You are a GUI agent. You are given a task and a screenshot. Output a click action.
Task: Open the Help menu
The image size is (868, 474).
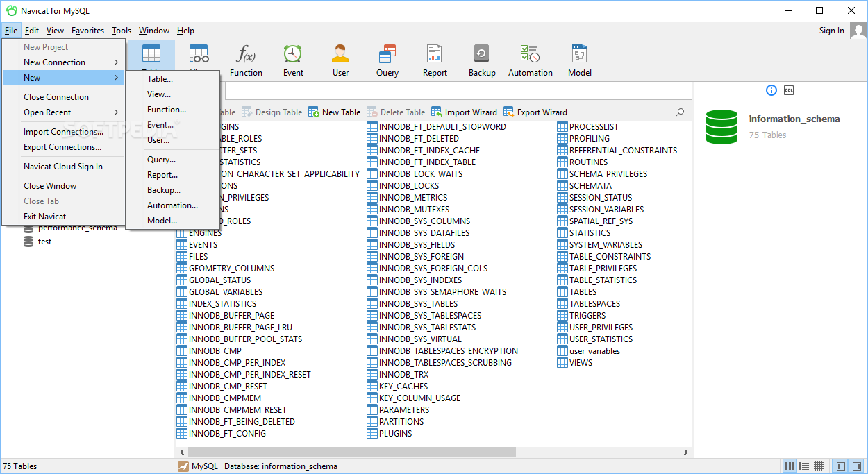tap(185, 31)
